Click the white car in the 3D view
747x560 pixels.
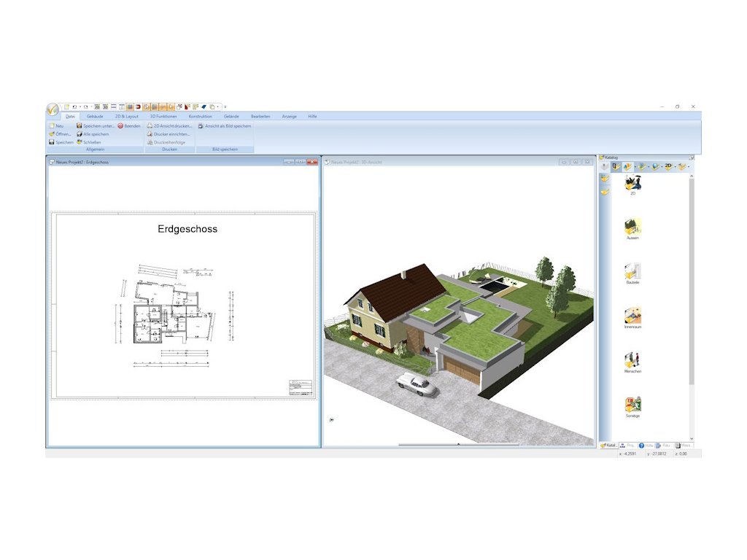click(x=417, y=384)
